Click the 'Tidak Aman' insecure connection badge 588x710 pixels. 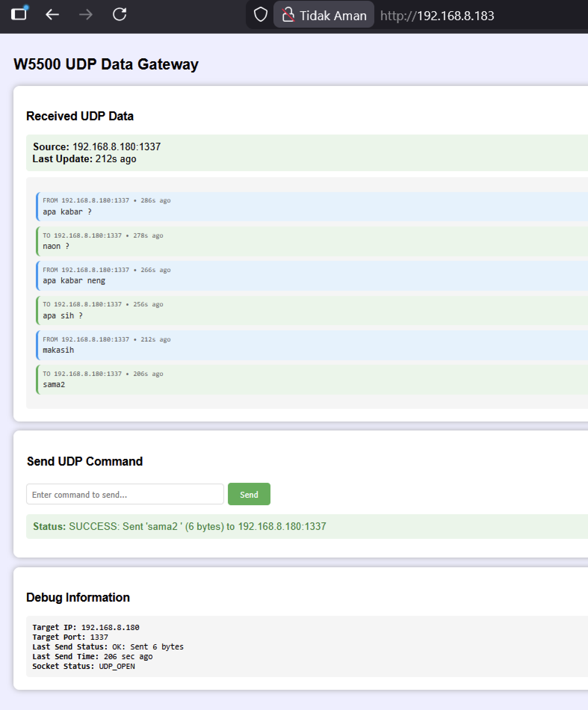point(324,15)
